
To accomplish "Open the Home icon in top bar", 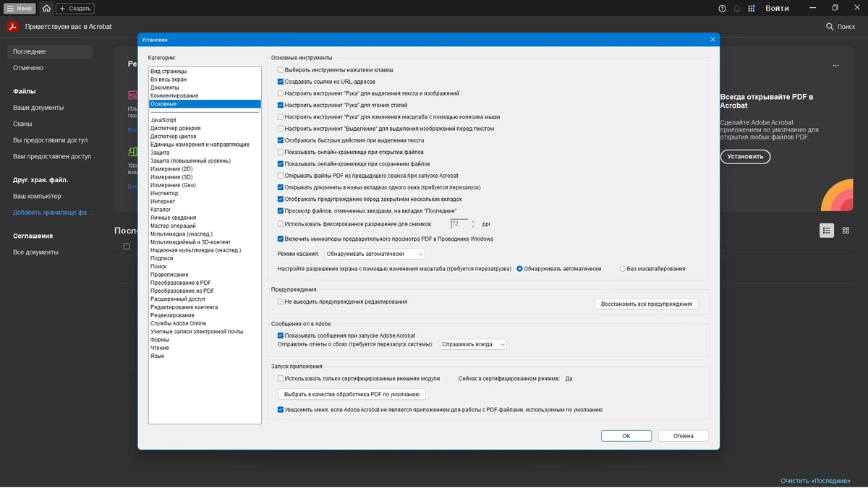I will coord(46,8).
